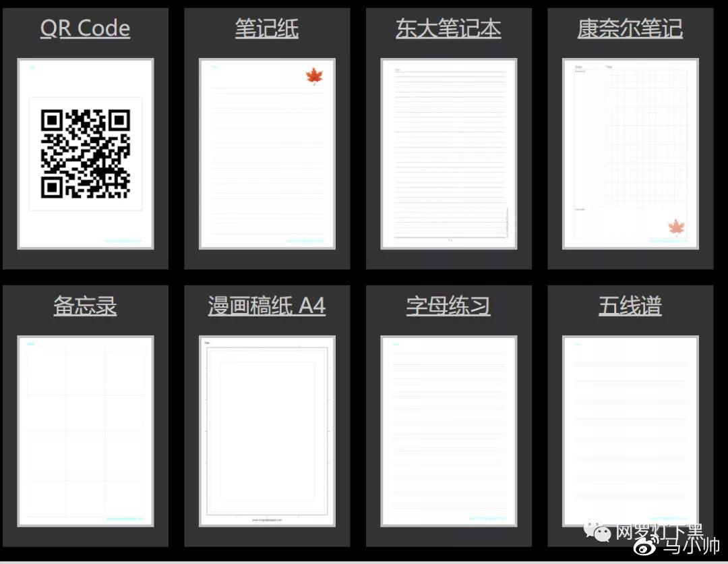728x564 pixels.
Task: Open the 东大笔记本 link title
Action: [x=448, y=28]
